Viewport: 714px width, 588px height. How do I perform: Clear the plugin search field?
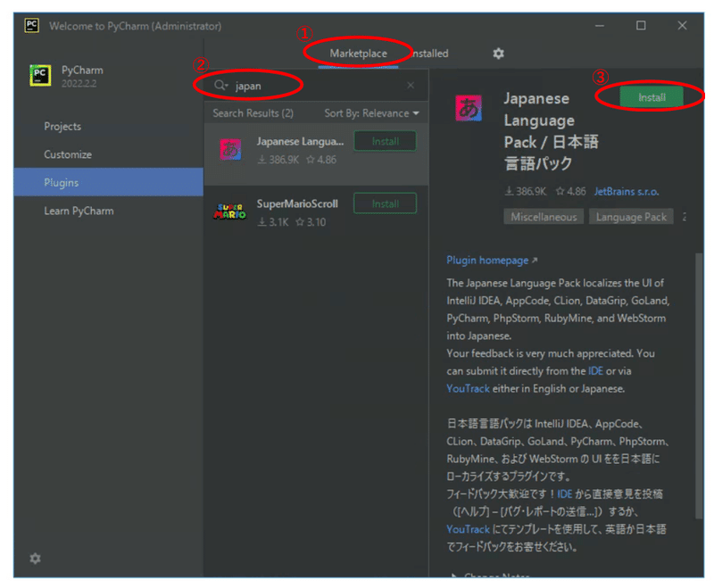411,85
